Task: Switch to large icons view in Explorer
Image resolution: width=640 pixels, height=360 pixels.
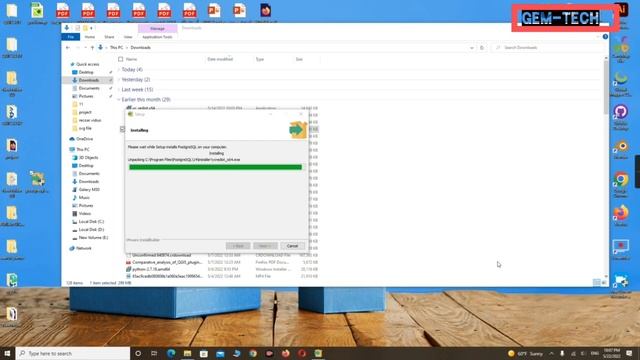Action: 604,282
